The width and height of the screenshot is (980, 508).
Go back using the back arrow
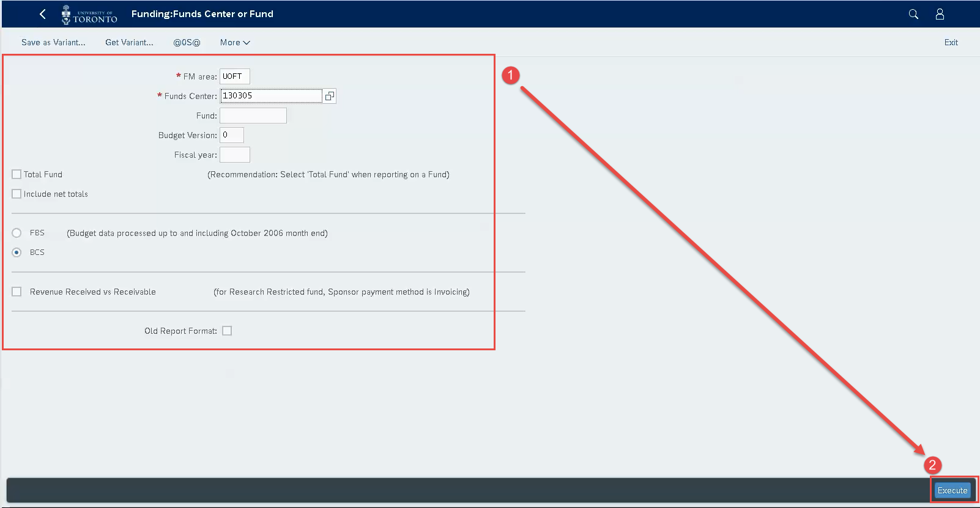(x=43, y=14)
